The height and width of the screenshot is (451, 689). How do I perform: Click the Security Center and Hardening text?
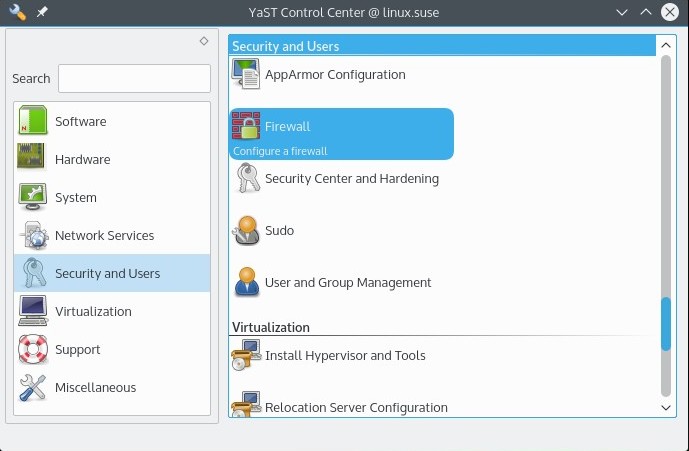pos(352,178)
